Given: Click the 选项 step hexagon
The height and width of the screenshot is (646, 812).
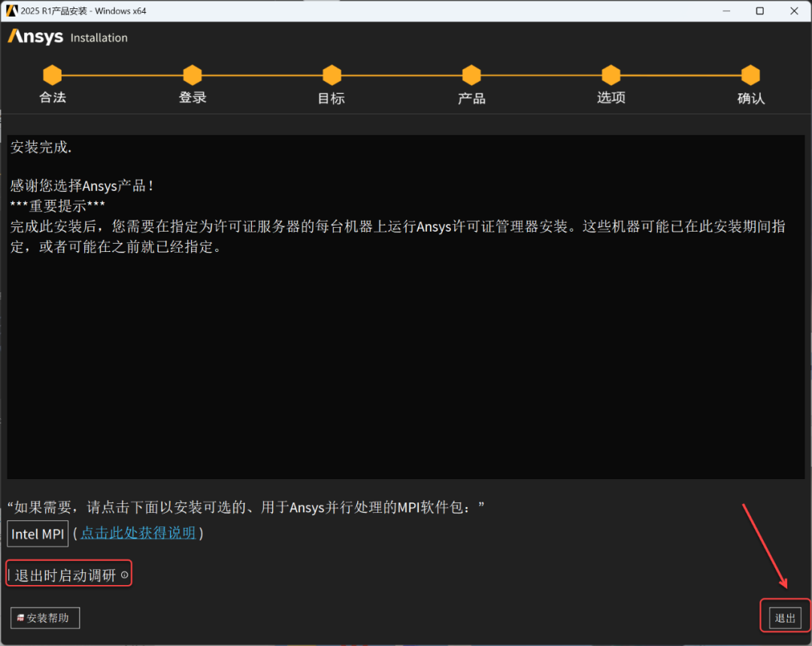Looking at the screenshot, I should point(611,75).
